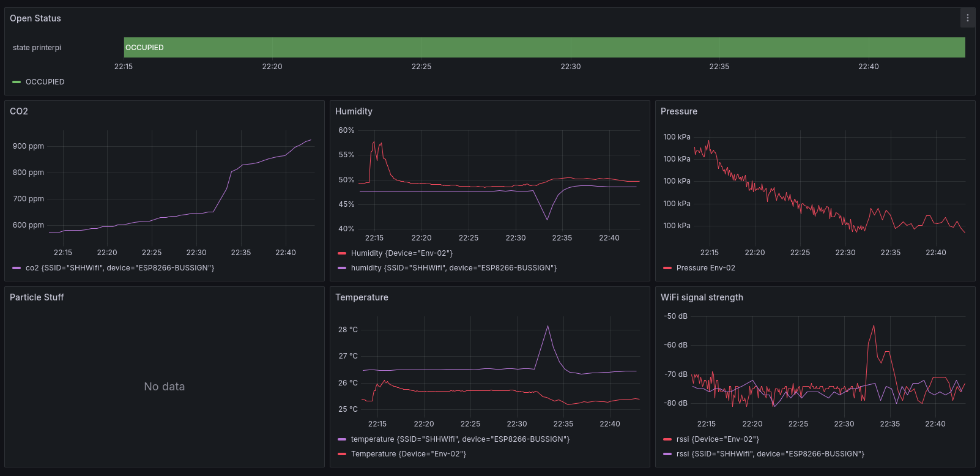Click the '22:20' tick on the Temperature chart

tap(424, 424)
